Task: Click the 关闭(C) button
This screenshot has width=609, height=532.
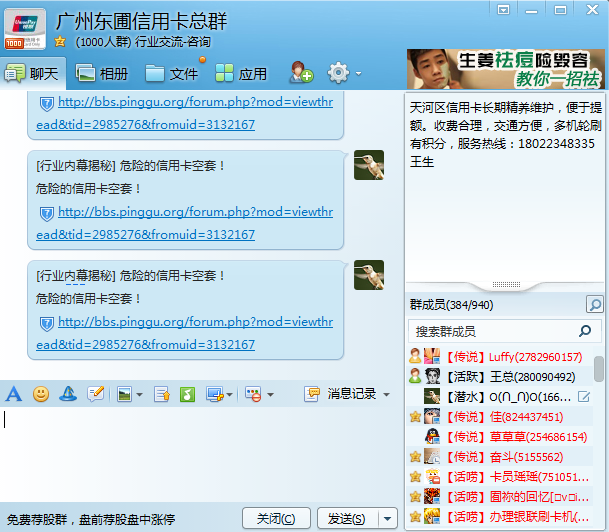Action: click(x=276, y=518)
